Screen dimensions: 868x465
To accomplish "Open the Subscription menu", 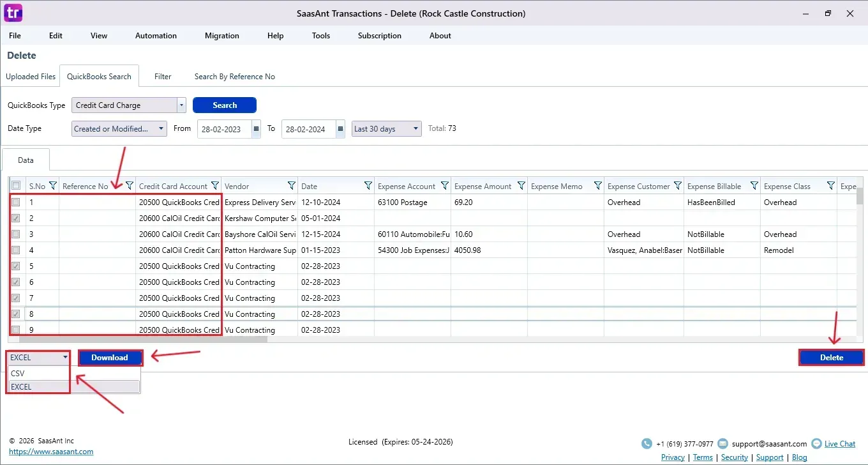I will [380, 36].
